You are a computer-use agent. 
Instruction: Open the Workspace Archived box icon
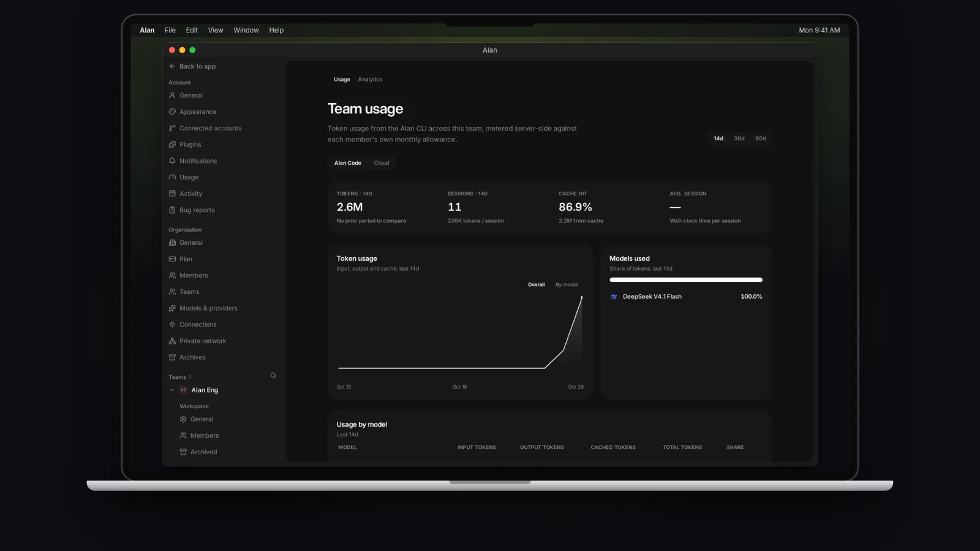[x=183, y=452]
